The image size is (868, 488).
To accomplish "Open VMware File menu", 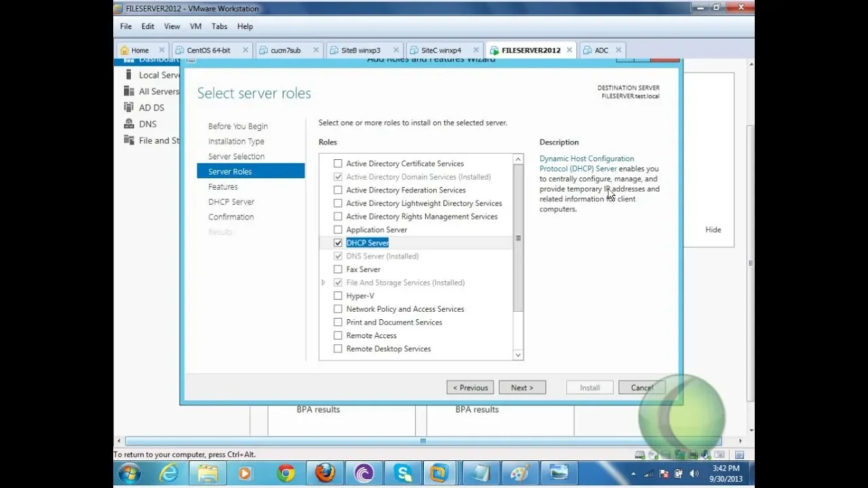I will (x=125, y=26).
